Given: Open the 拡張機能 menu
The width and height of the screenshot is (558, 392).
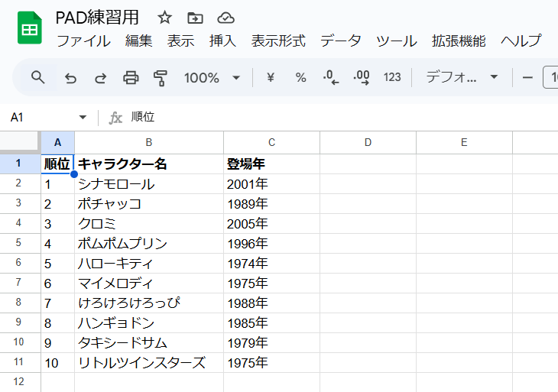Looking at the screenshot, I should [x=459, y=41].
